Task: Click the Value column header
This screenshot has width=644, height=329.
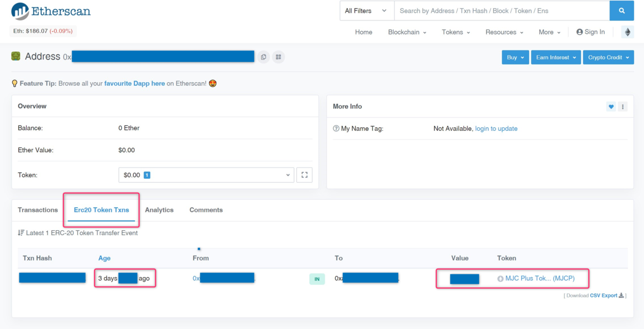Action: tap(460, 258)
